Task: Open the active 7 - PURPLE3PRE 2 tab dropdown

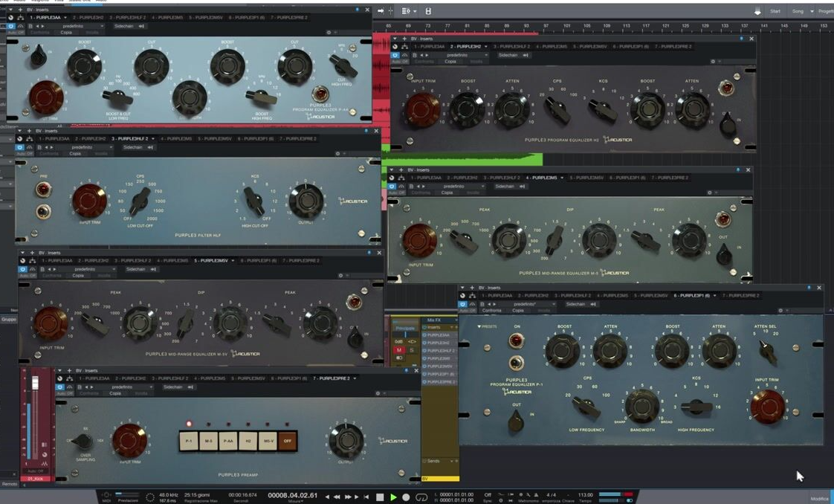Action: click(x=355, y=378)
